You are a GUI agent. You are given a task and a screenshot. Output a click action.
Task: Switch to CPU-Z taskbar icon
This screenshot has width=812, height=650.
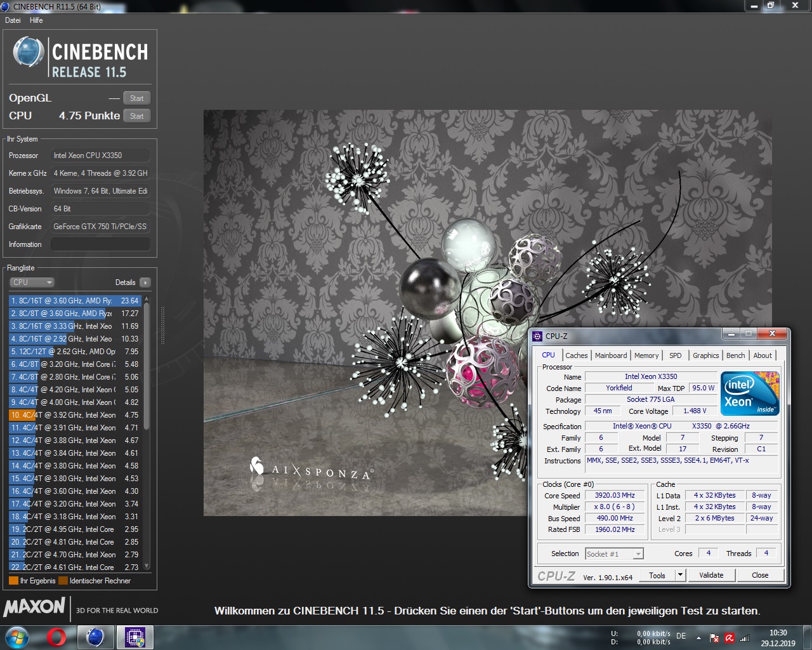tap(135, 637)
